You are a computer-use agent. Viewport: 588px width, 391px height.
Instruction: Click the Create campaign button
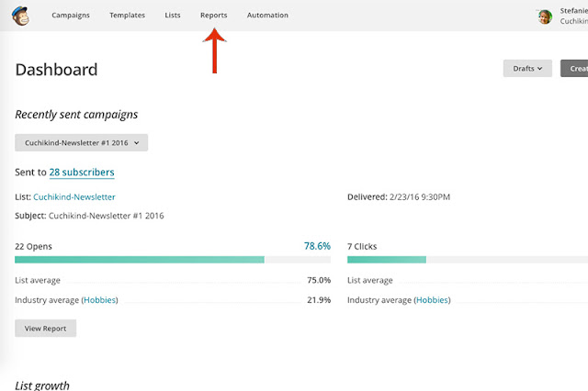click(574, 69)
